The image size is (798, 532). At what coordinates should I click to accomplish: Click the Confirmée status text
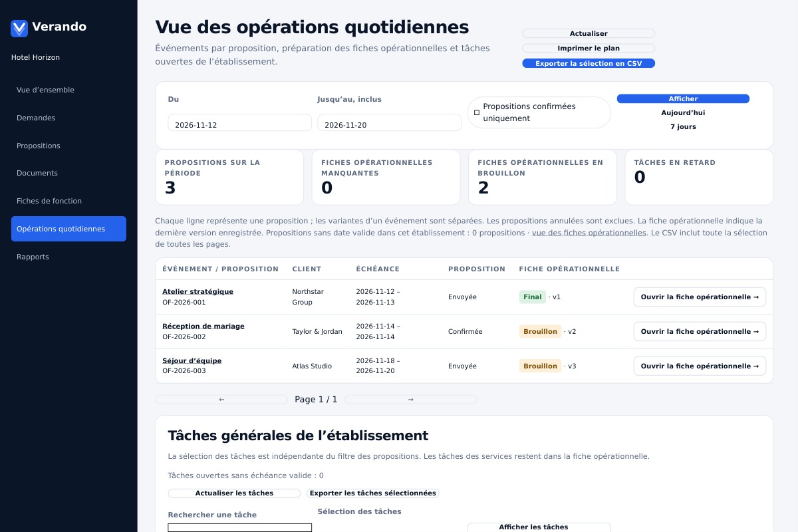point(465,332)
